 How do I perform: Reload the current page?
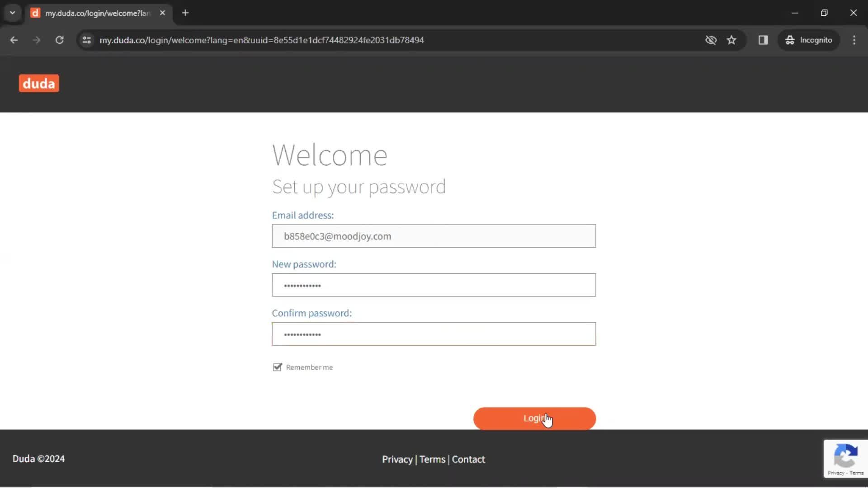[60, 40]
